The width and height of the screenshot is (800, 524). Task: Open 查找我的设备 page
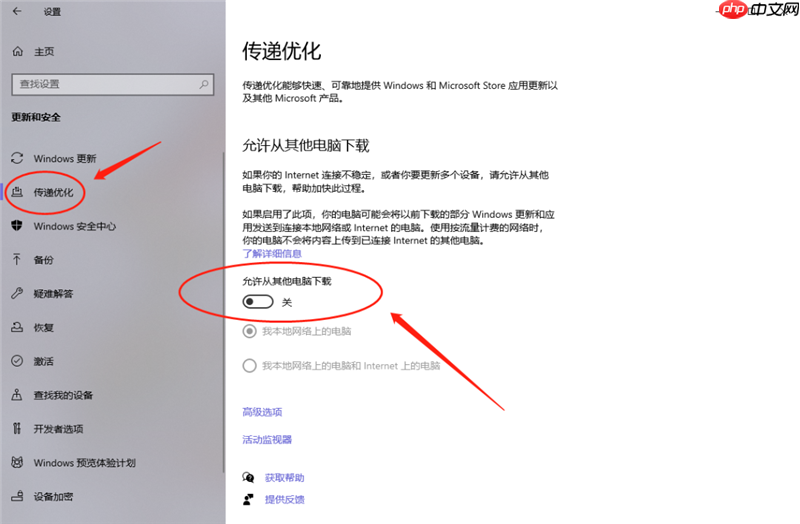pos(63,395)
